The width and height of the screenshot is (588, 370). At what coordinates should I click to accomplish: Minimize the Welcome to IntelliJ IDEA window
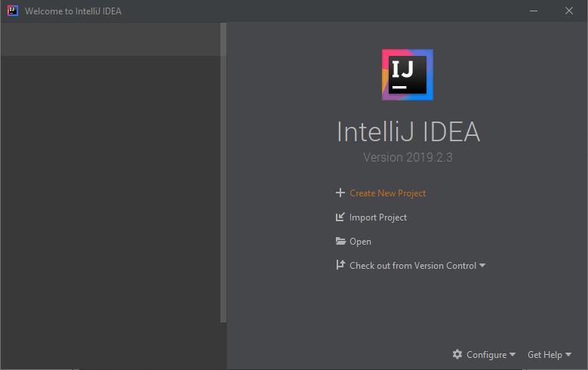click(533, 11)
